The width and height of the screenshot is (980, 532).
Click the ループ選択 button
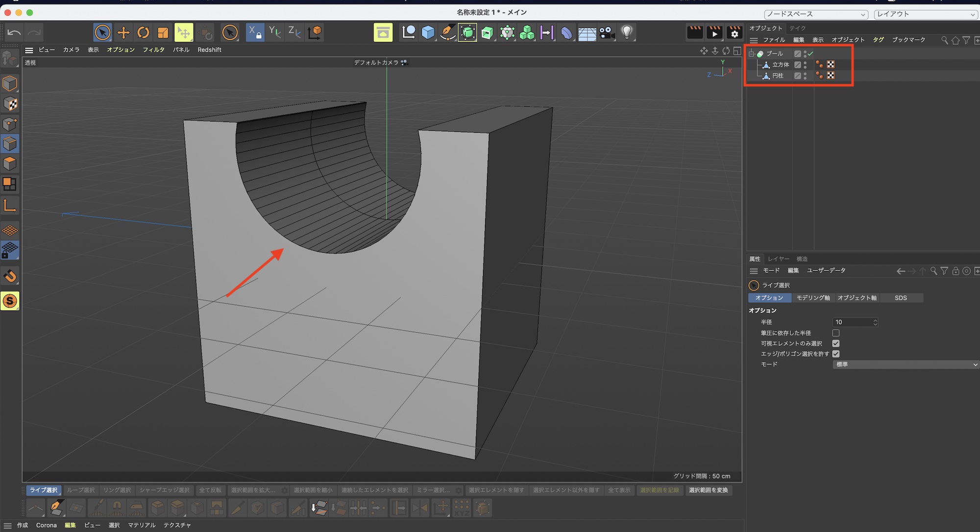coord(81,490)
